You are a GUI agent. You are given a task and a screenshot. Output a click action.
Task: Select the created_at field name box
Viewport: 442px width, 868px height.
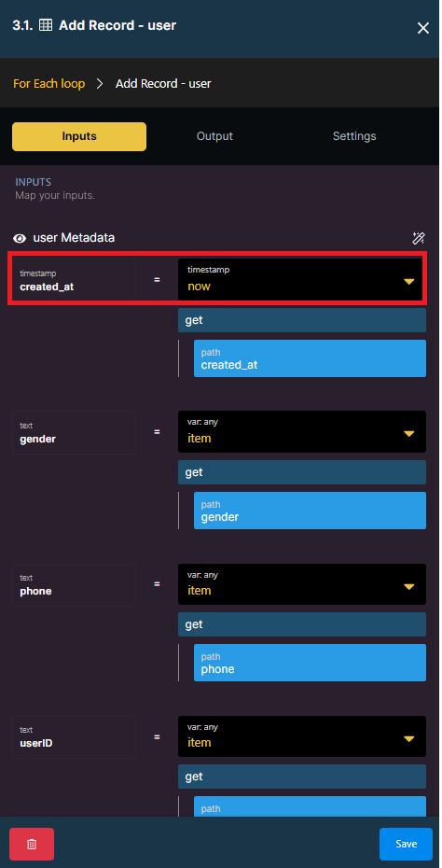coord(74,280)
